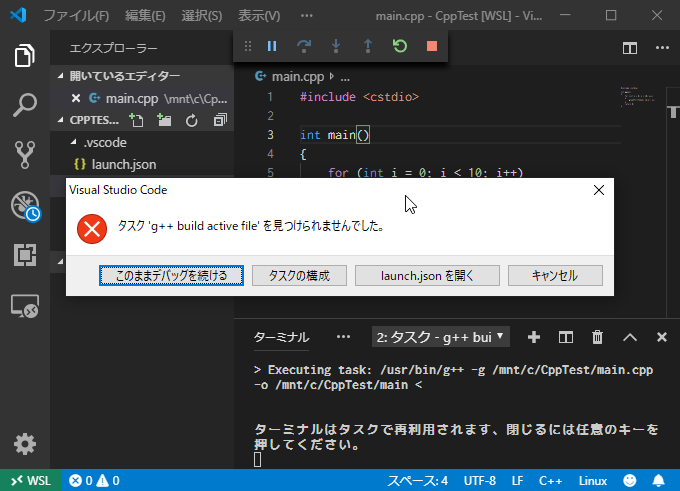Split the terminal panel

pos(566,337)
